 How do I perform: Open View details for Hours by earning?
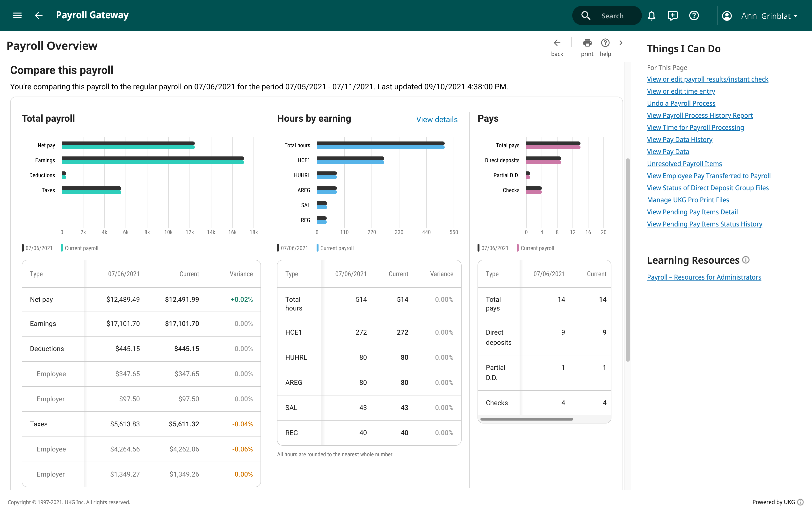click(x=437, y=119)
